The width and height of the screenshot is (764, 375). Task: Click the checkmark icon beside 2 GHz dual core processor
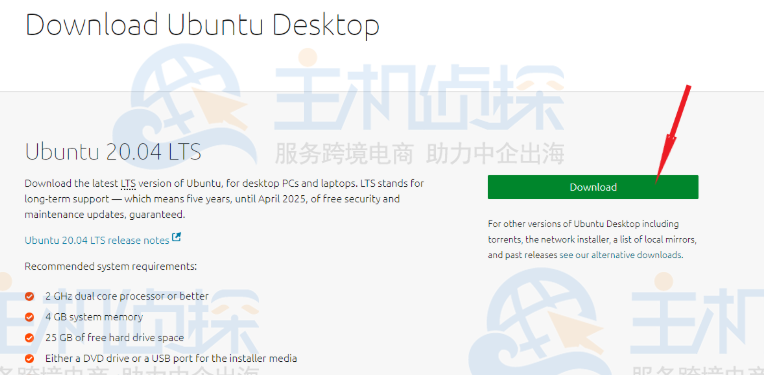(30, 296)
